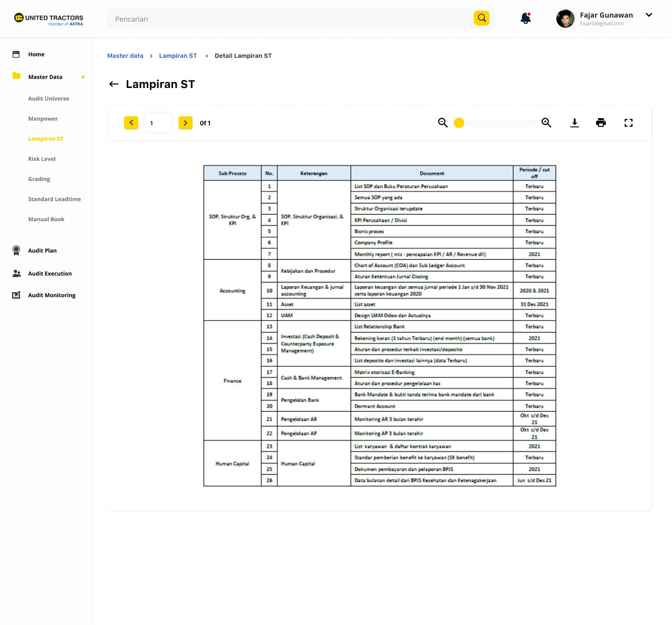Collapse the Master Data sidebar section

pos(45,77)
